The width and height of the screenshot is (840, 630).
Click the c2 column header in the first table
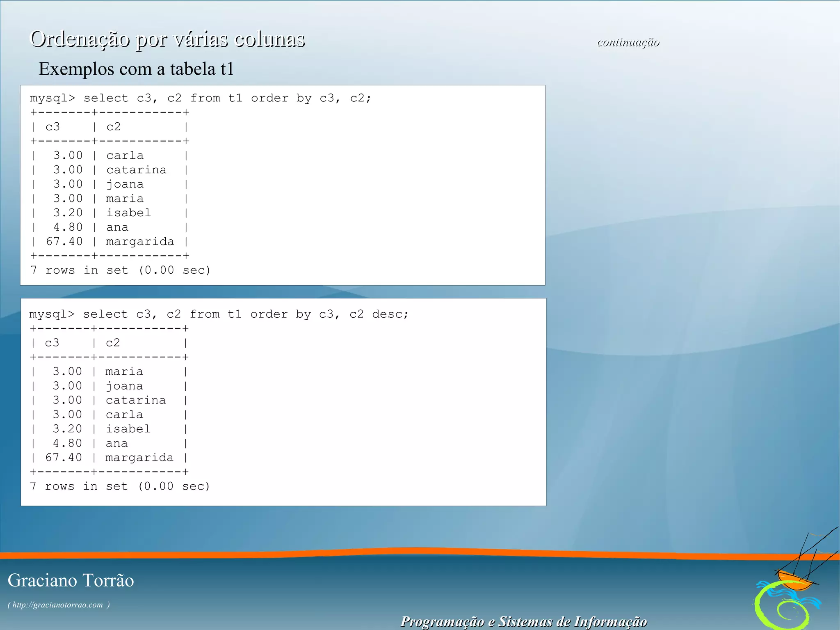pos(113,127)
